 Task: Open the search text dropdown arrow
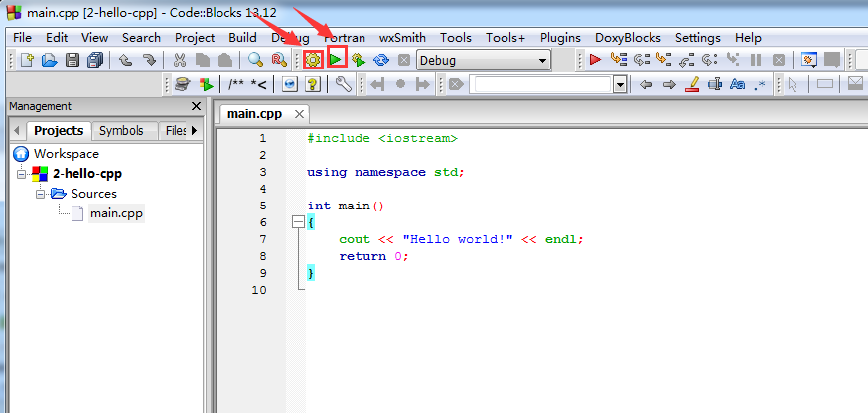pos(620,85)
